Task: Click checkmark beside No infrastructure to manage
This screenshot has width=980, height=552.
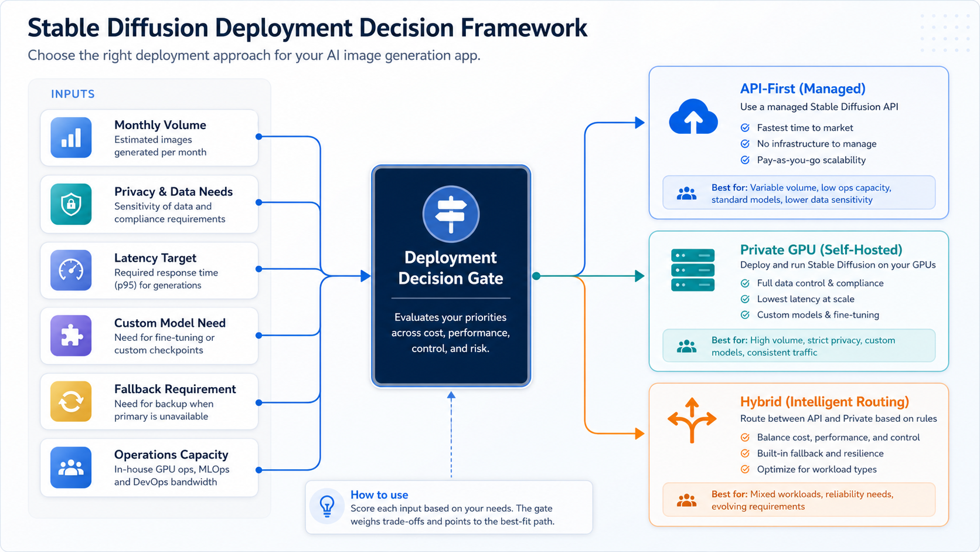Action: coord(745,144)
